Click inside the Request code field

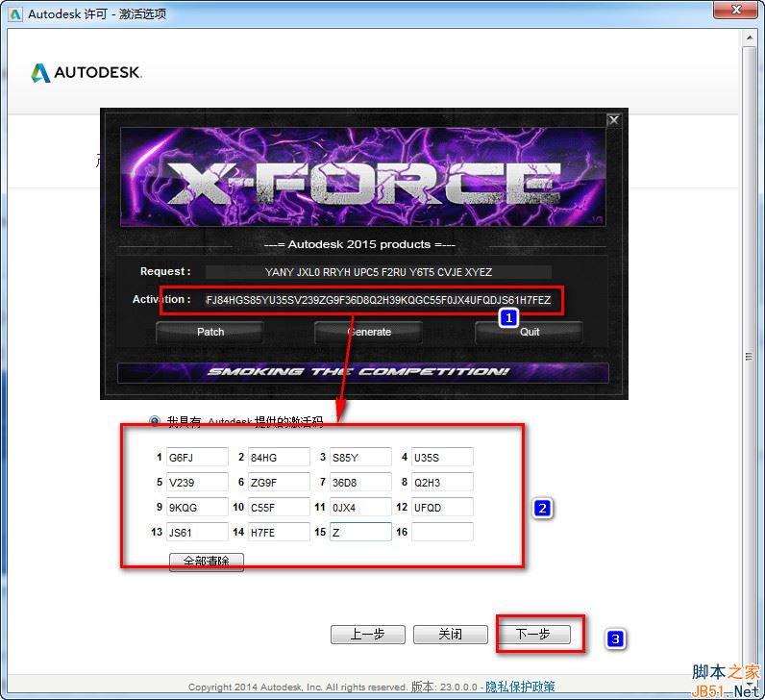[378, 272]
